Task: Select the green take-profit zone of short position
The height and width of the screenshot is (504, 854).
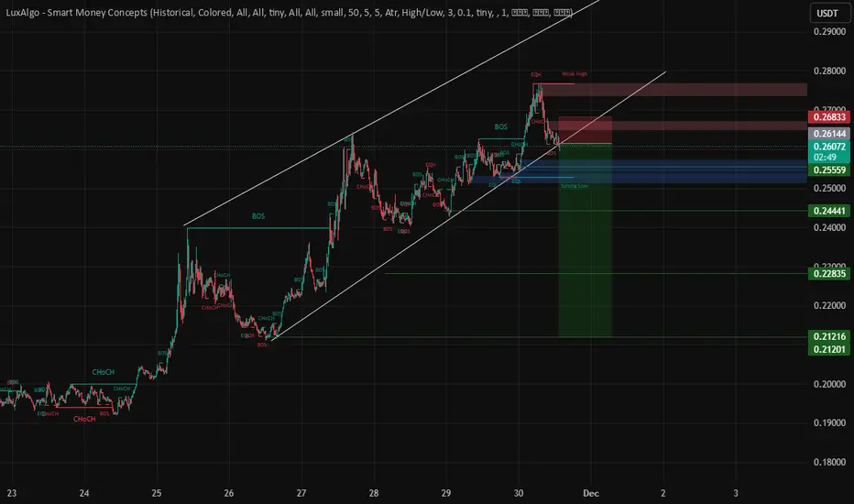Action: click(x=585, y=240)
